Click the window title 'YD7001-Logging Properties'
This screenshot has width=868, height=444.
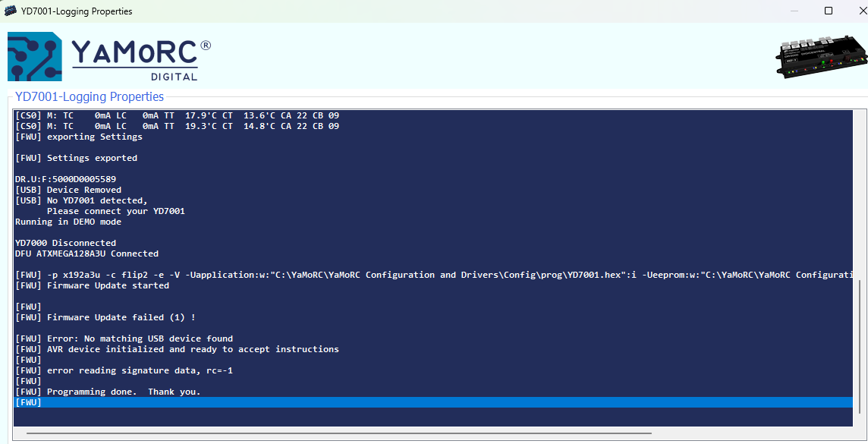click(77, 11)
